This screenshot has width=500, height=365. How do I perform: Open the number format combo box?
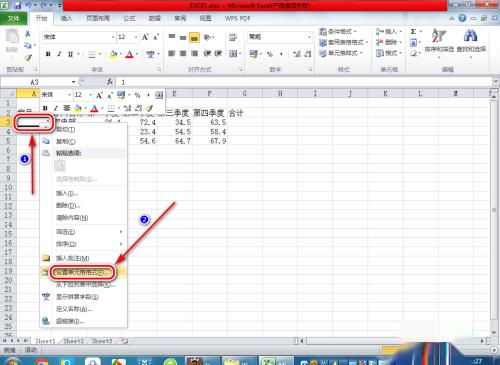click(280, 37)
